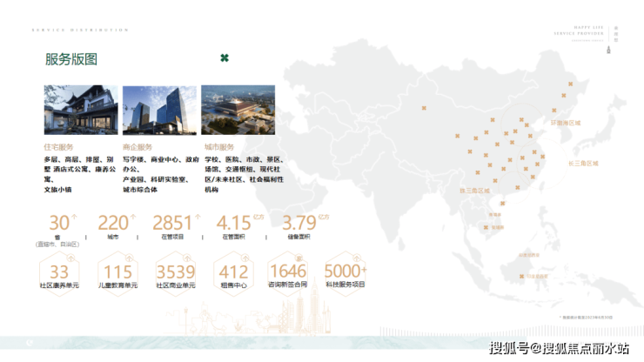Click the 环渤海区域 map label
The width and height of the screenshot is (644, 362).
click(566, 123)
